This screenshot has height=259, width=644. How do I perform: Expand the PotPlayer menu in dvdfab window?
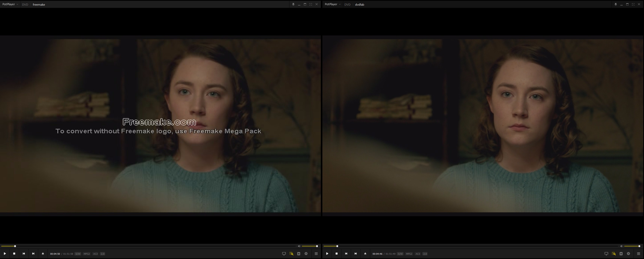click(332, 4)
